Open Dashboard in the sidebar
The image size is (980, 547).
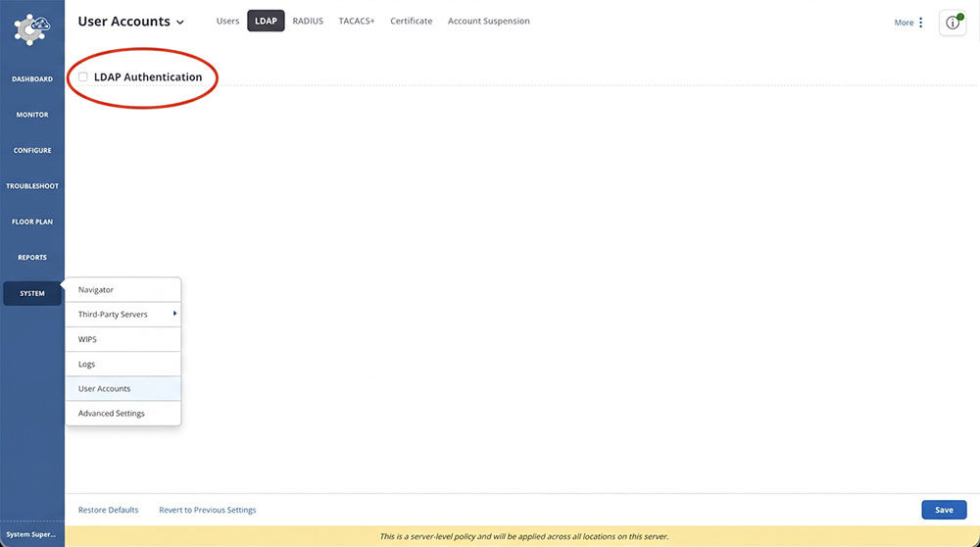(32, 79)
